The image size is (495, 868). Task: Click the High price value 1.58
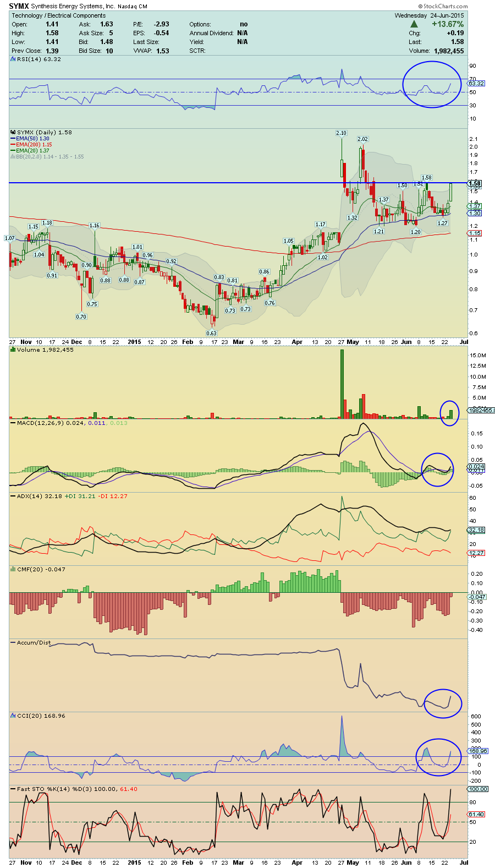[52, 33]
